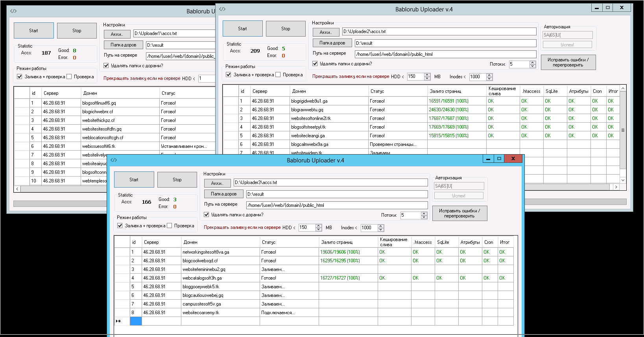This screenshot has height=337, width=644.
Task: Click Акки.. button in Uploader3 settings
Action: 217,183
